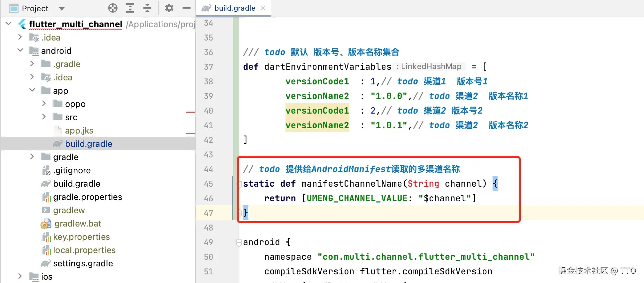Click the key.properties file icon
This screenshot has height=283, width=644.
(46, 237)
